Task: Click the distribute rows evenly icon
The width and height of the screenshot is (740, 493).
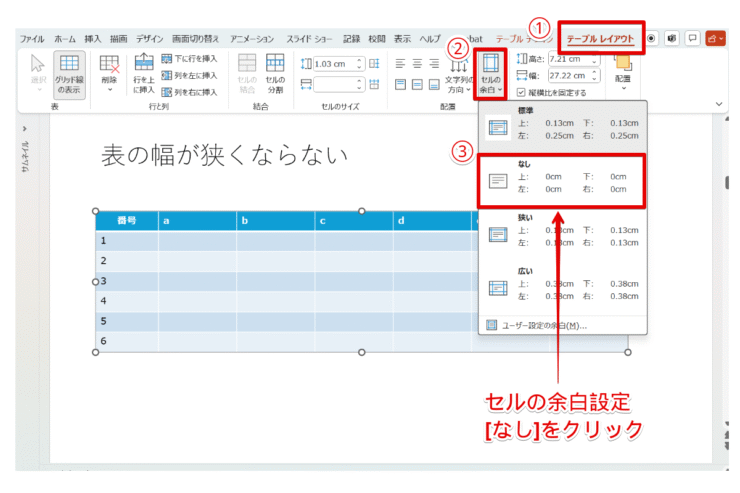Action: (374, 64)
